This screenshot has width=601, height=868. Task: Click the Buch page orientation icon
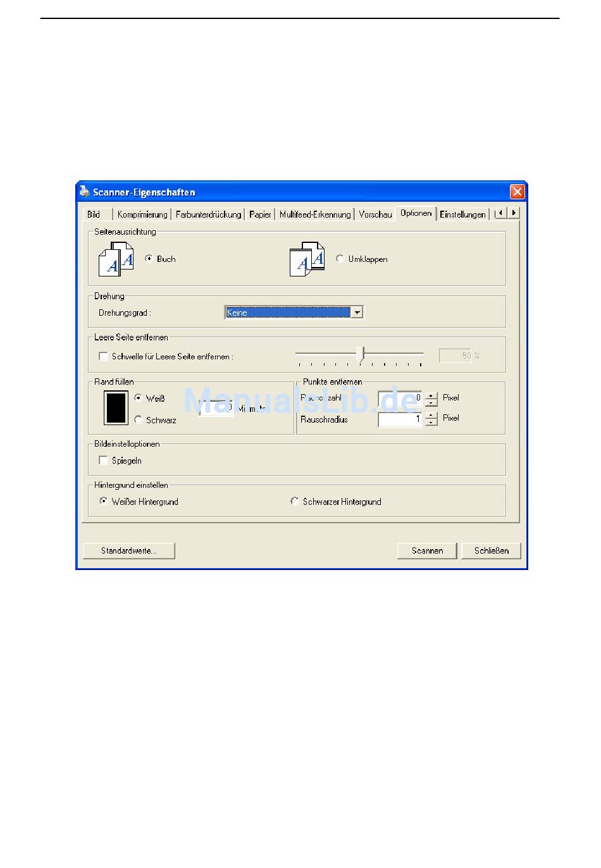(x=116, y=259)
